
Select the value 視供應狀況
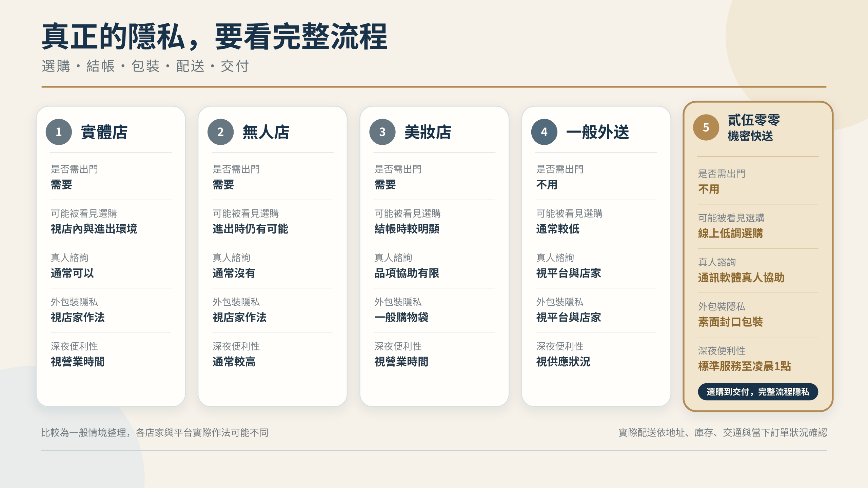(563, 362)
